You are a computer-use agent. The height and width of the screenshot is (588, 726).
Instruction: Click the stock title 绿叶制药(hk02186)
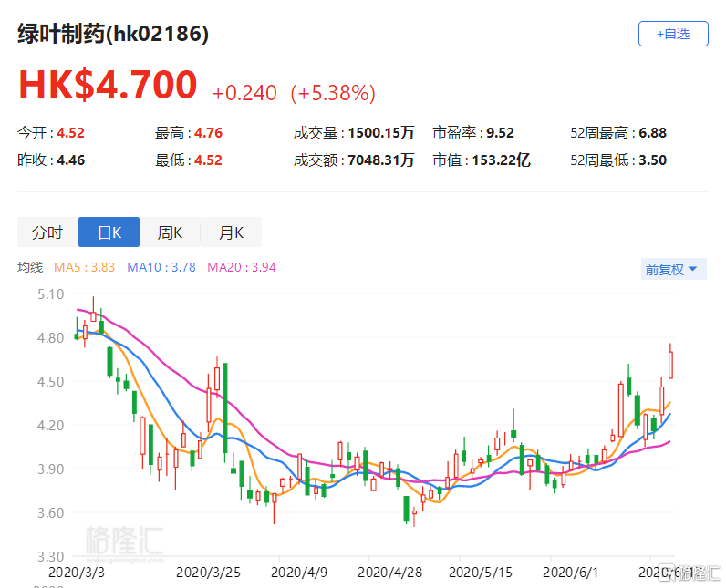(113, 34)
